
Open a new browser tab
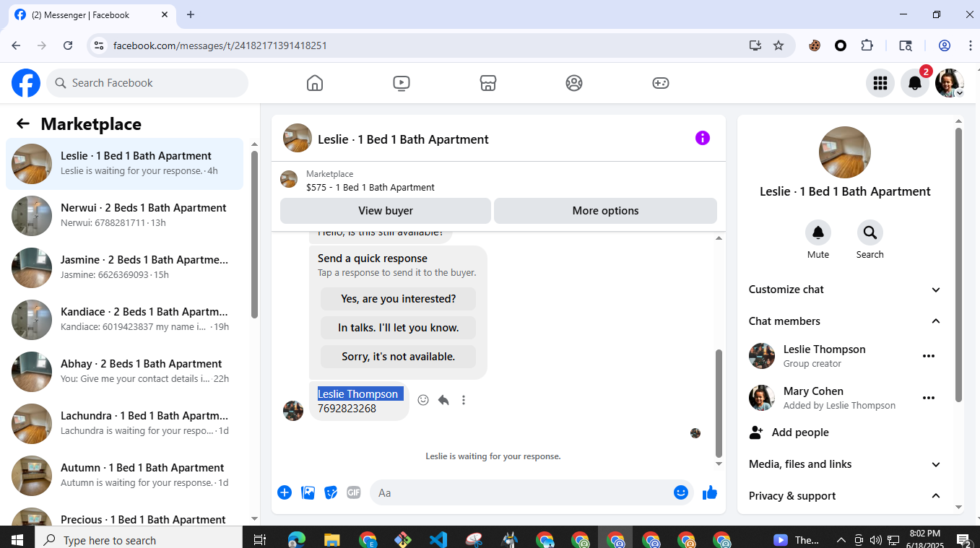191,14
